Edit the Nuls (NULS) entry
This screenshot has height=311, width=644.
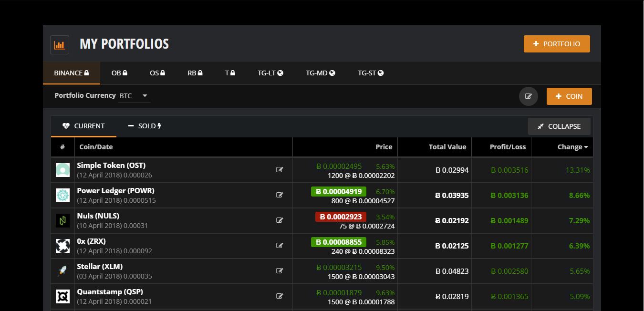pyautogui.click(x=280, y=220)
